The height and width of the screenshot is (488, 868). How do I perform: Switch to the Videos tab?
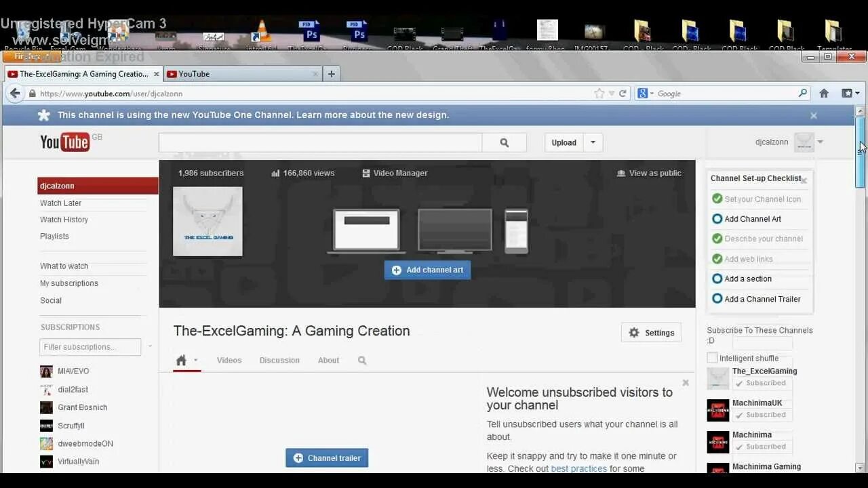point(229,361)
